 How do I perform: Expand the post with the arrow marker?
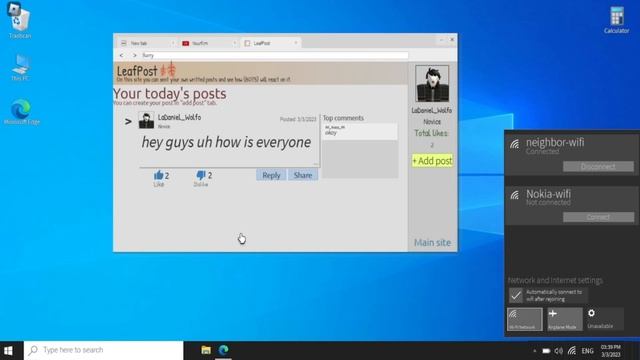(128, 121)
